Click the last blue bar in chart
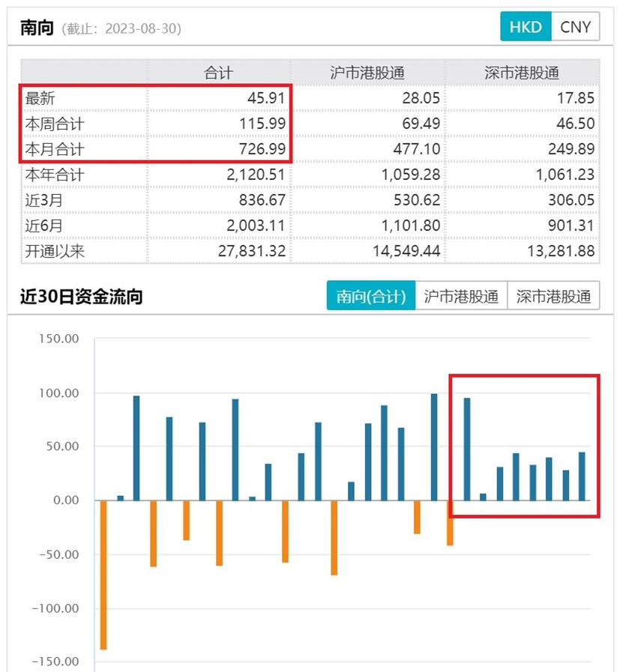This screenshot has width=623, height=672. pyautogui.click(x=582, y=476)
